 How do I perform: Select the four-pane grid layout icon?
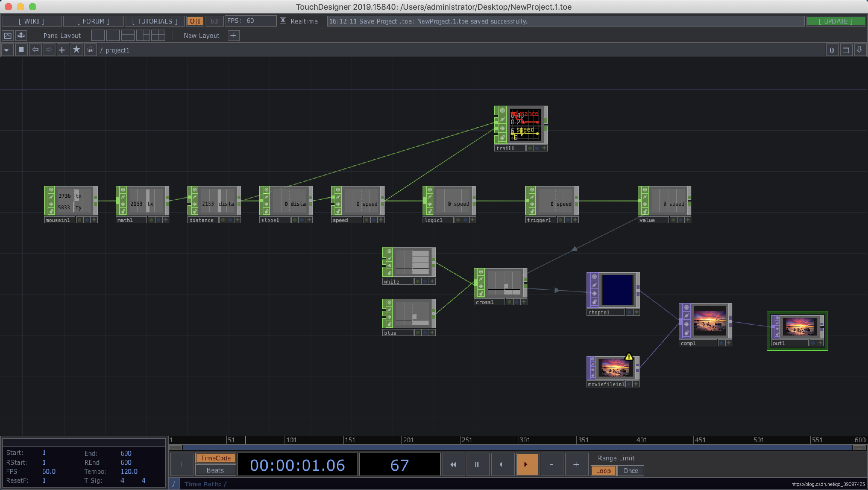pos(158,35)
